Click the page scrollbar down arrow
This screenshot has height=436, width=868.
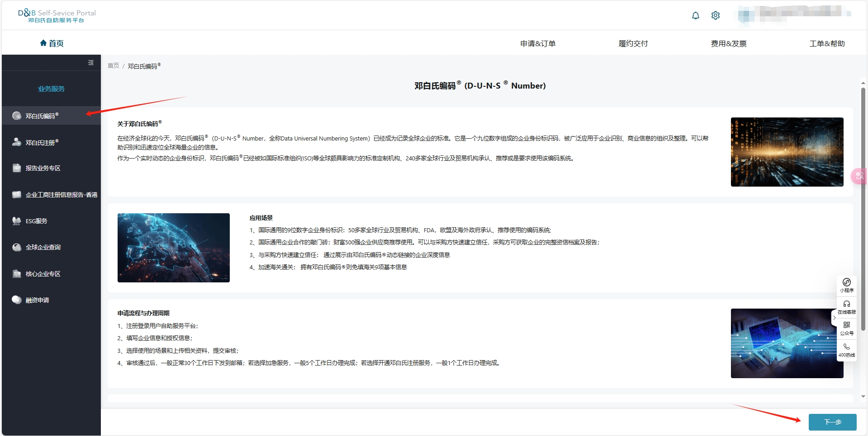point(863,396)
